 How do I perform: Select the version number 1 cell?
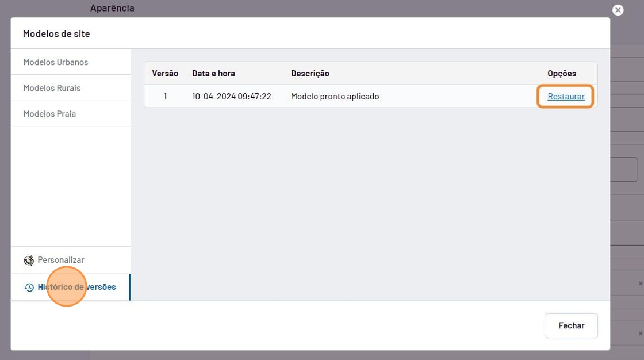[x=165, y=97]
